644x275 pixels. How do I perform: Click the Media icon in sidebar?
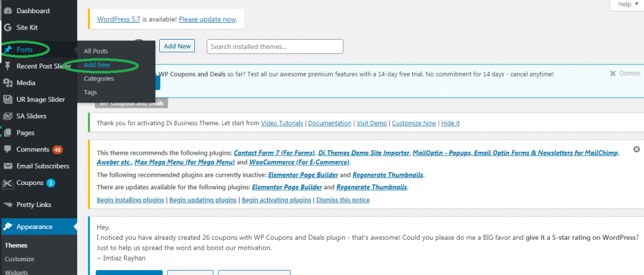point(8,82)
